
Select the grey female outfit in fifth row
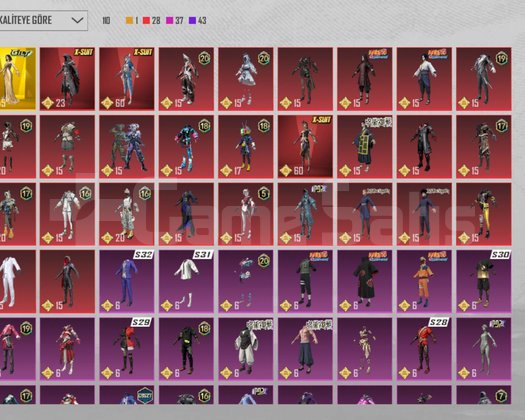pyautogui.click(x=484, y=349)
